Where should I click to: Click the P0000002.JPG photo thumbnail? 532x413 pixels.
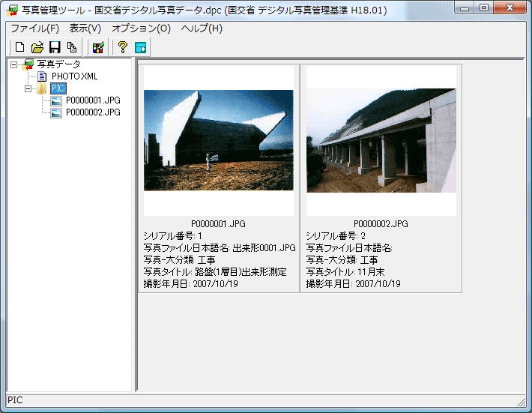pos(381,140)
